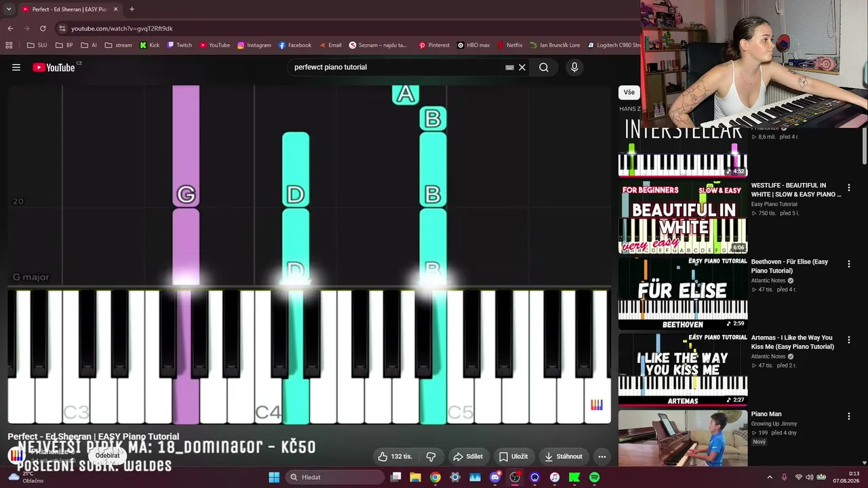The height and width of the screenshot is (488, 868).
Task: Go to the YouTube home logo
Action: pyautogui.click(x=54, y=67)
